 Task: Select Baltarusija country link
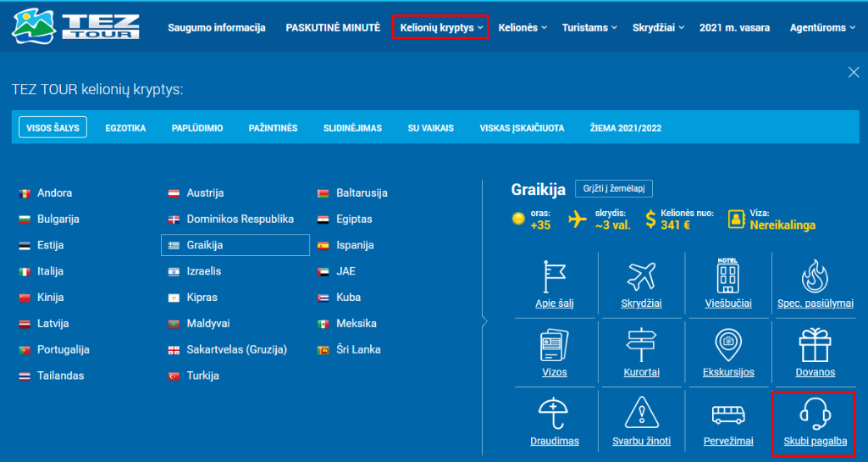click(x=362, y=192)
